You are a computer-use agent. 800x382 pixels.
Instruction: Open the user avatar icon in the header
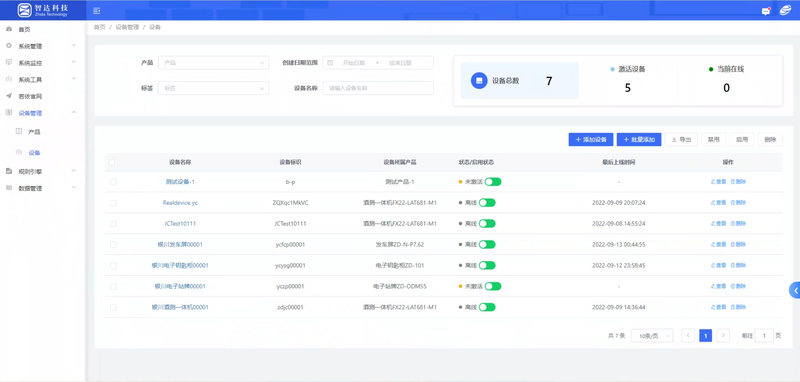click(785, 10)
